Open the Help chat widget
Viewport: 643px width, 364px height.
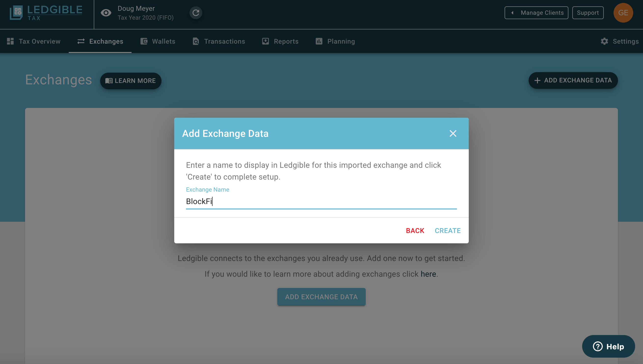pos(608,346)
